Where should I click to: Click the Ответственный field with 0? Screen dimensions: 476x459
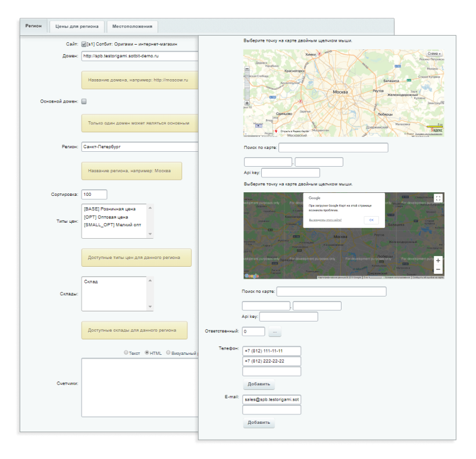(253, 332)
